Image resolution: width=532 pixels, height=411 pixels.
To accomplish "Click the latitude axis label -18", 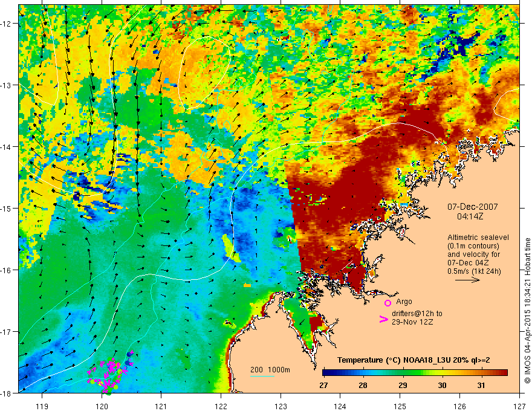I will tap(7, 393).
